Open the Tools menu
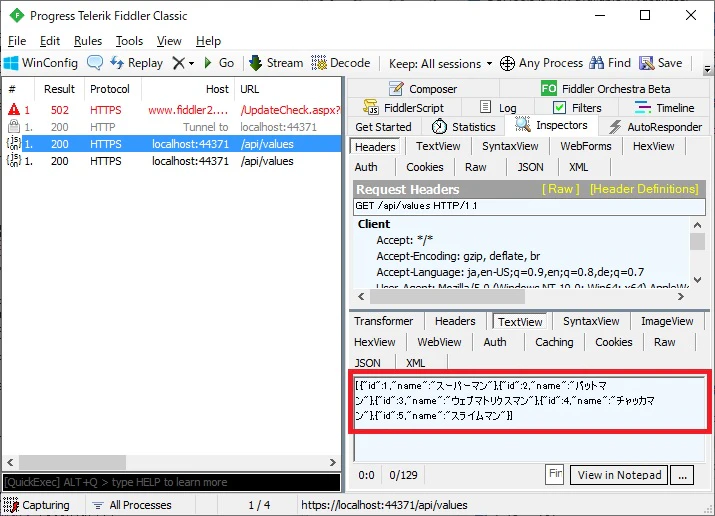The height and width of the screenshot is (516, 715). pos(129,41)
